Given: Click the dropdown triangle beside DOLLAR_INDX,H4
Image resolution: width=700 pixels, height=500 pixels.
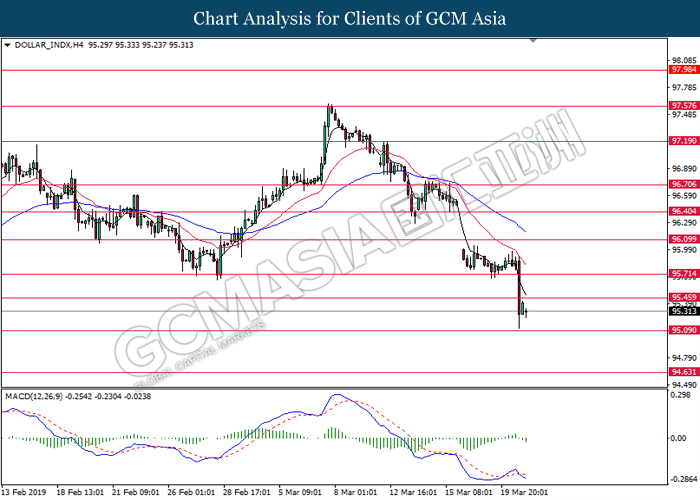Looking at the screenshot, I should coord(7,45).
